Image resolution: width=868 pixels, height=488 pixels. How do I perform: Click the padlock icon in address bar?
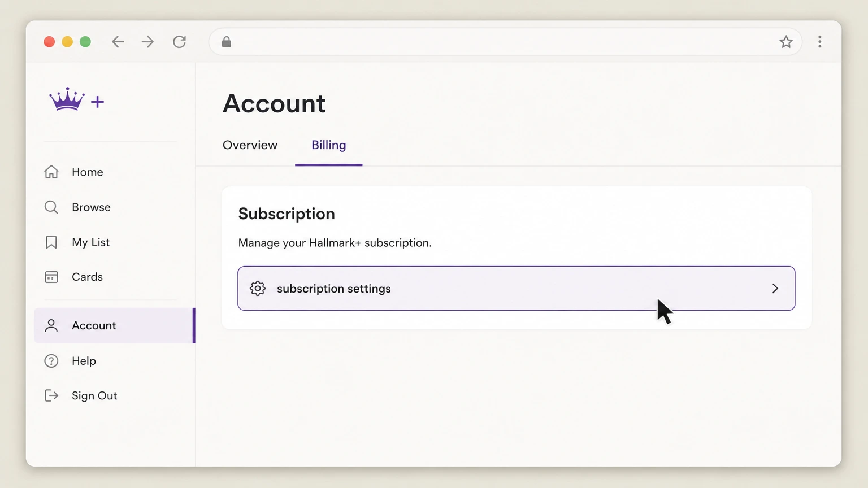point(227,42)
